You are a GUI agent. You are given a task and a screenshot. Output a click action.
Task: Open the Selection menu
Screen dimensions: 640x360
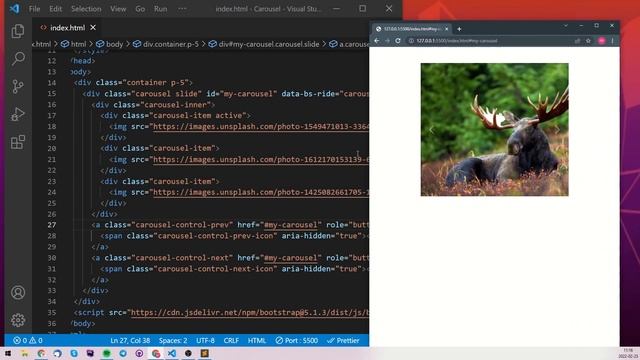pos(86,9)
